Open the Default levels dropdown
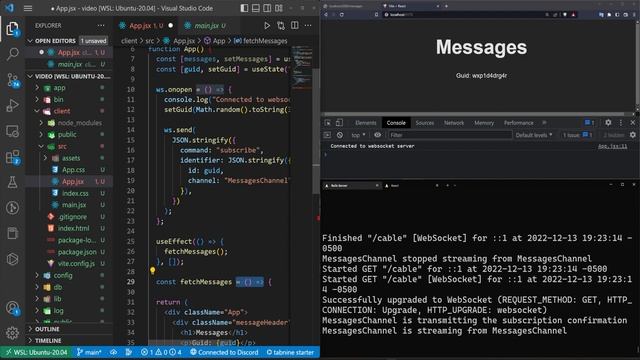The width and height of the screenshot is (640, 360). coord(533,135)
